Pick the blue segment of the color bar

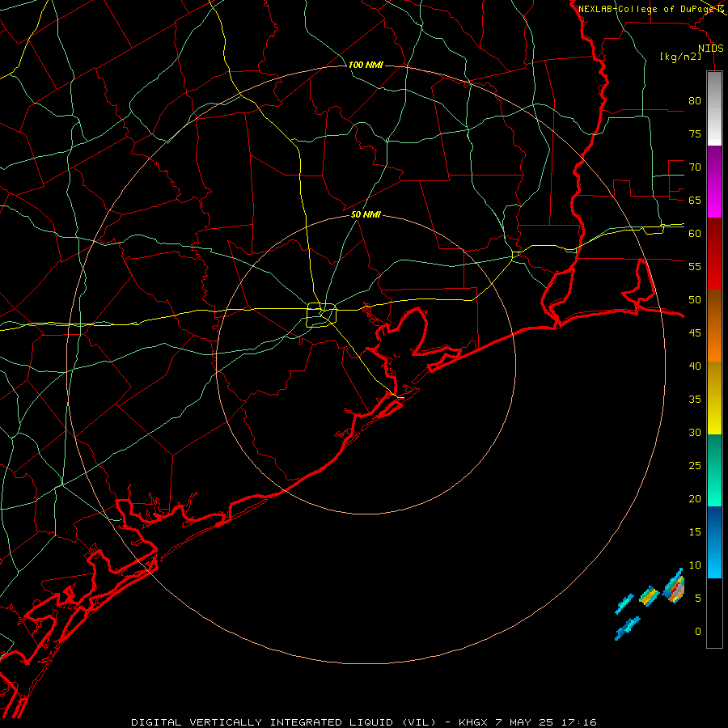[x=714, y=542]
